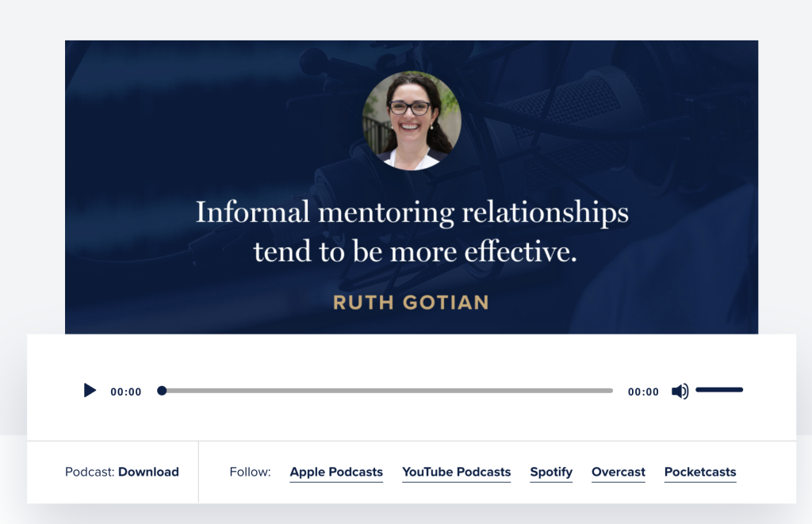Image resolution: width=812 pixels, height=524 pixels.
Task: Click the "Follow:" label
Action: [x=250, y=472]
